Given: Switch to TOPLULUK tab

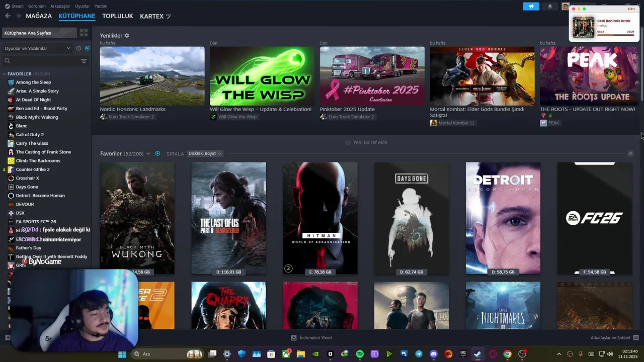Looking at the screenshot, I should click(x=118, y=16).
